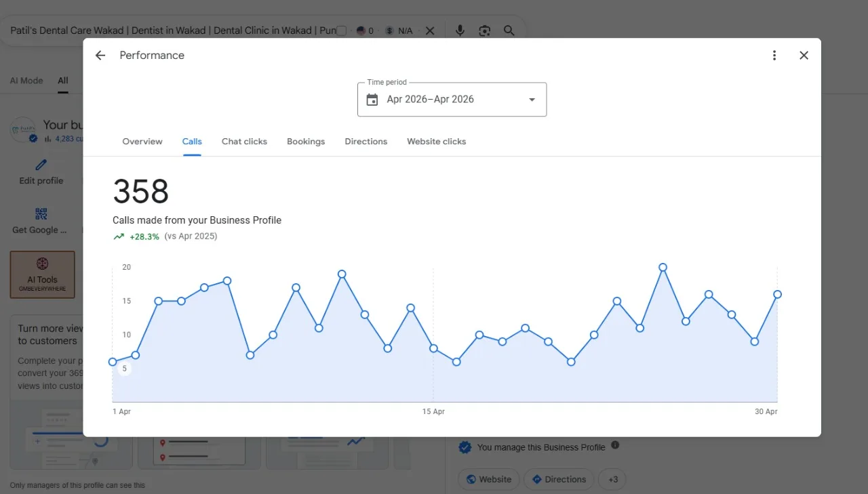Click the 30 Apr data point on chart
This screenshot has width=868, height=494.
777,294
